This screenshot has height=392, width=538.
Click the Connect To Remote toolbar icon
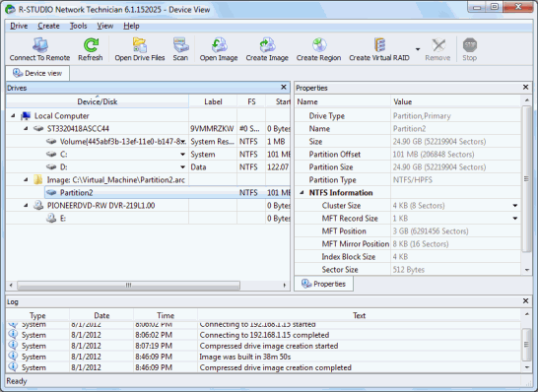click(x=40, y=45)
